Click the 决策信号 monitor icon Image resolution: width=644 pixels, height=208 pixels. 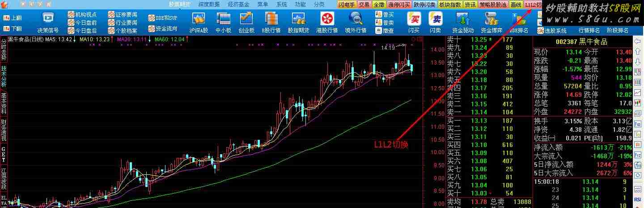click(x=47, y=18)
